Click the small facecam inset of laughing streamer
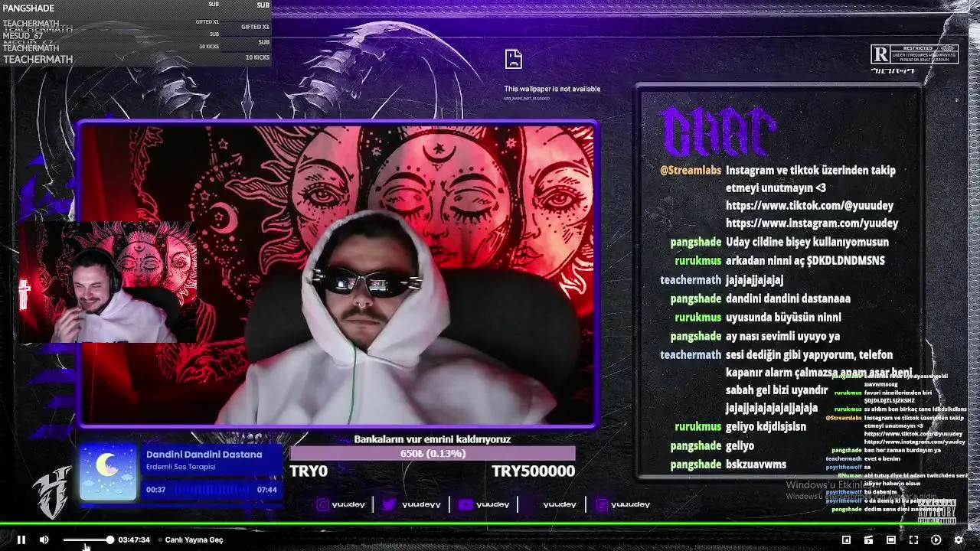The width and height of the screenshot is (980, 551). coord(109,283)
